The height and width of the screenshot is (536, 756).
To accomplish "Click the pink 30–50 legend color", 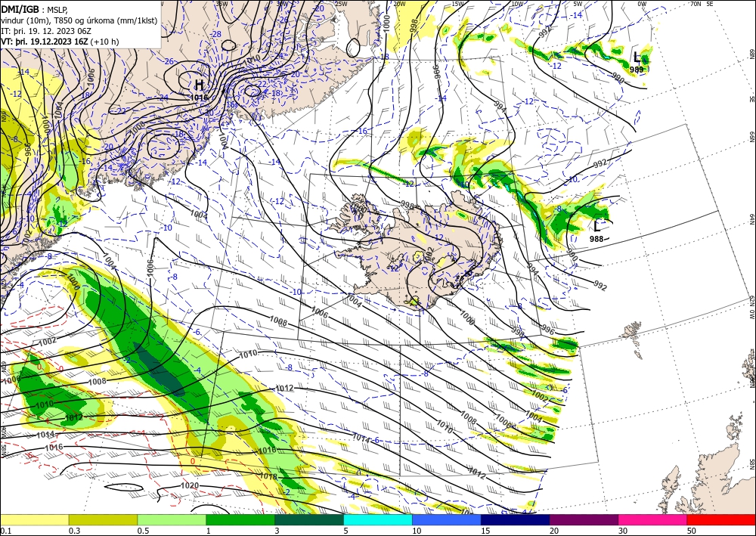I will pos(653,519).
